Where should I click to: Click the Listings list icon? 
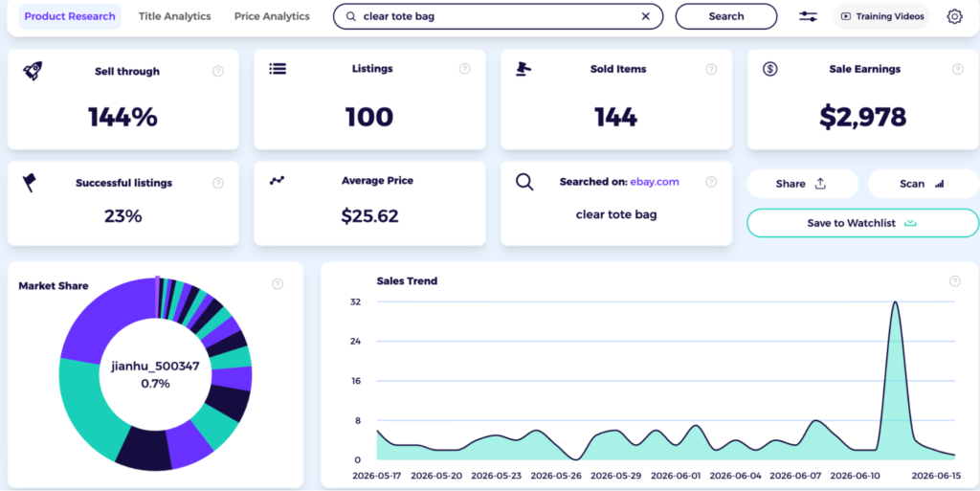278,69
